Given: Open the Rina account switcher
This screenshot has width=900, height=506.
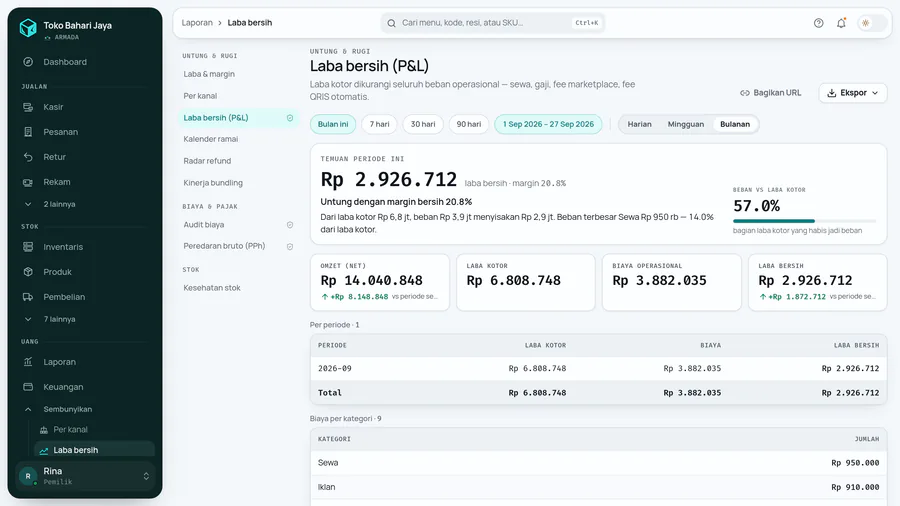Looking at the screenshot, I should tap(85, 476).
